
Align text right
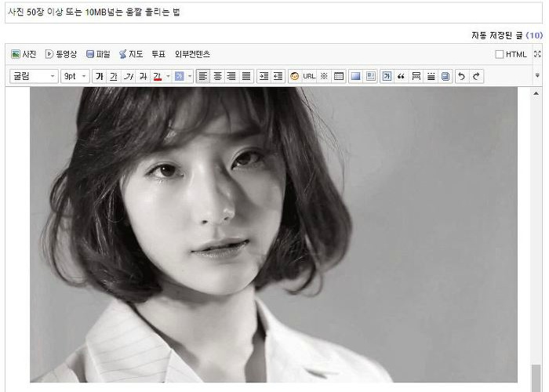(231, 76)
